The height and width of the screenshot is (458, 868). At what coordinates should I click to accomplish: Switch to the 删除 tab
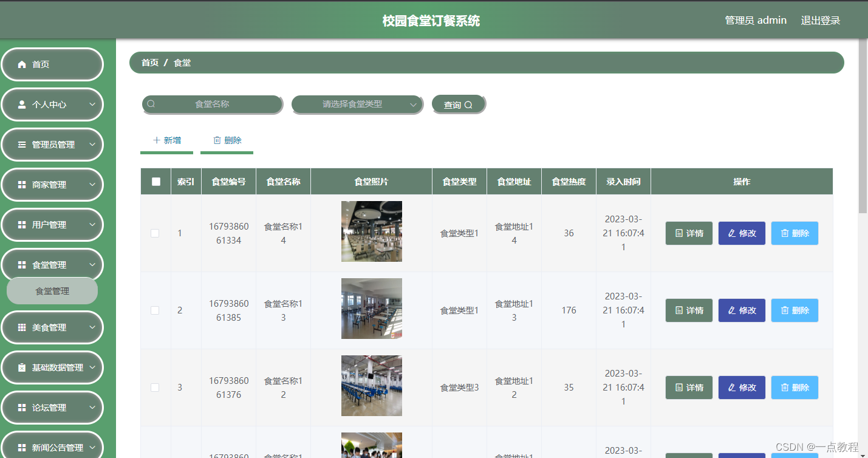click(227, 140)
